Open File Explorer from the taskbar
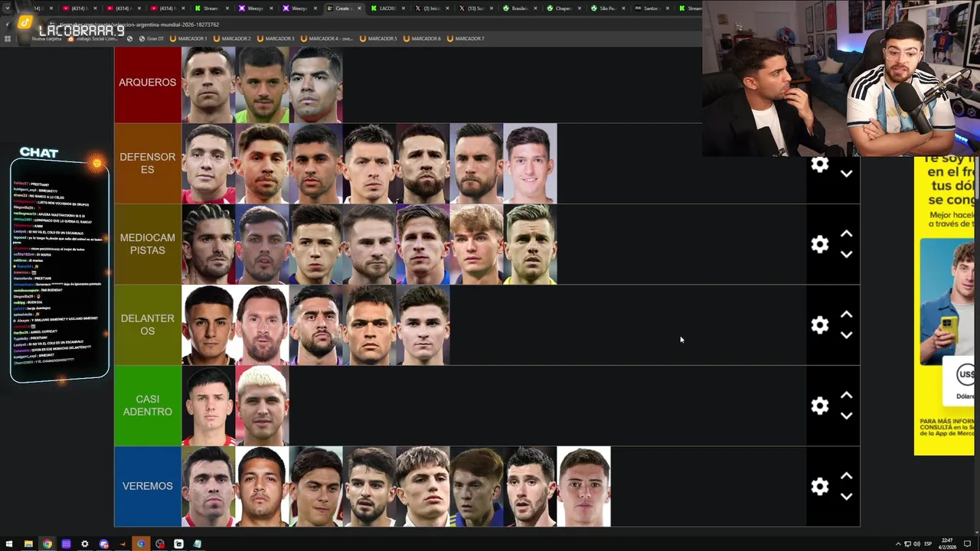 click(28, 544)
